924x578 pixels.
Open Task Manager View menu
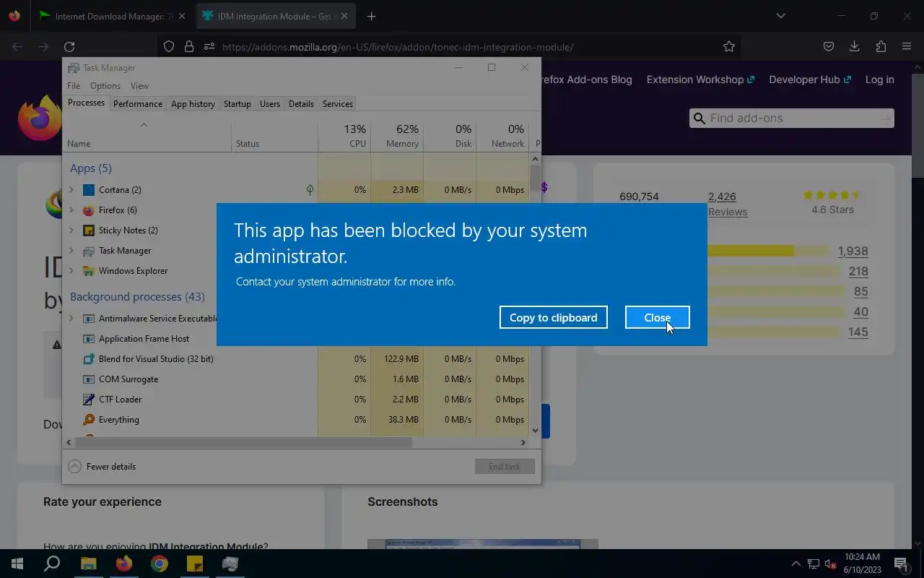point(139,85)
